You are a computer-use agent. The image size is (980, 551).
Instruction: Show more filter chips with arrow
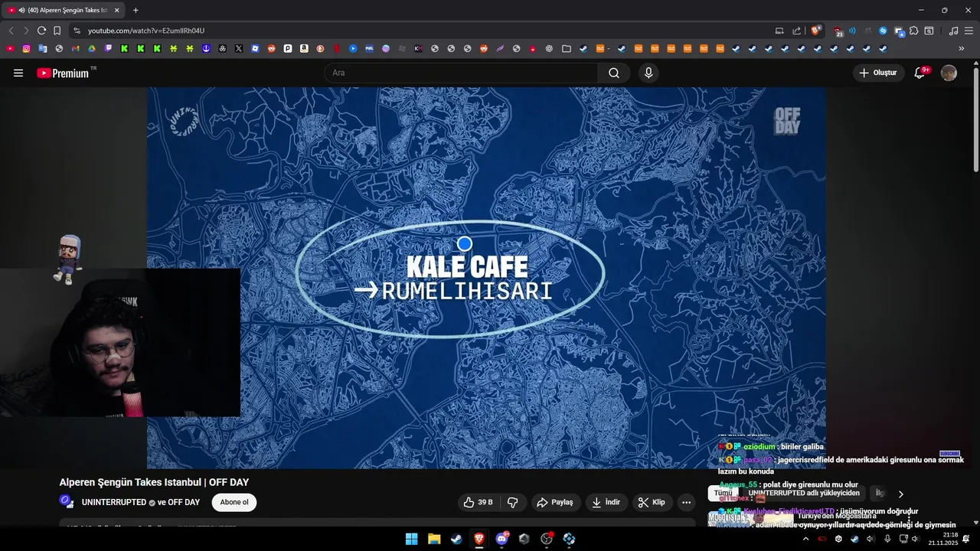(x=900, y=494)
